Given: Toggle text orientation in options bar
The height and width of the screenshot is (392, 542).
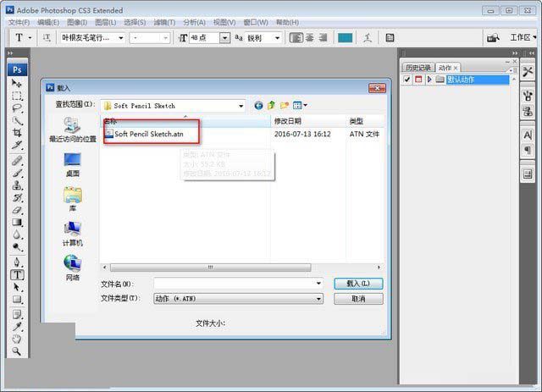Looking at the screenshot, I should [47, 37].
